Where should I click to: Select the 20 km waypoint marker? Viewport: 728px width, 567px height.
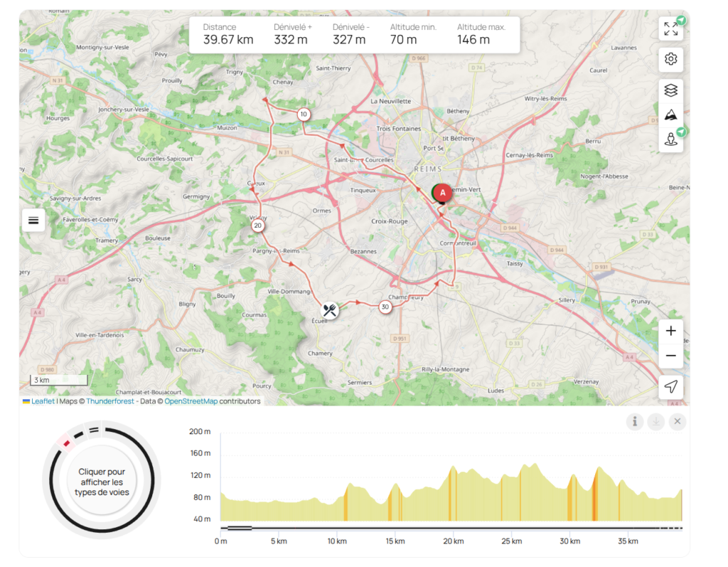coord(258,226)
